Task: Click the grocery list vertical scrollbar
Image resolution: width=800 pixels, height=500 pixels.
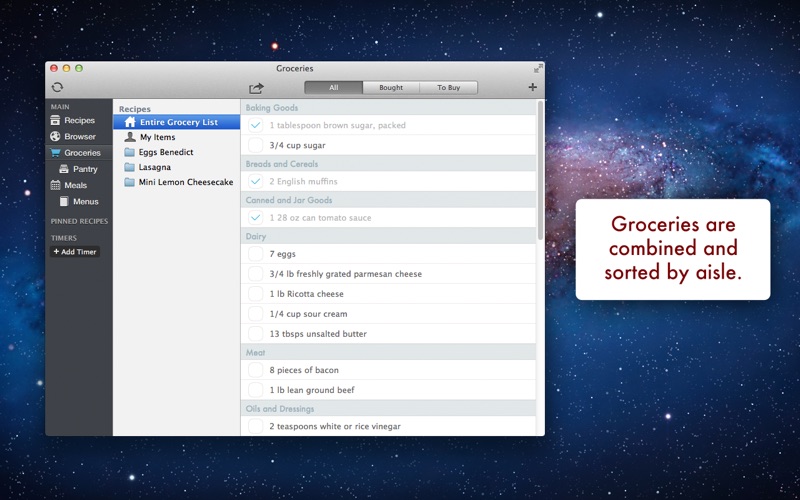Action: pos(540,170)
